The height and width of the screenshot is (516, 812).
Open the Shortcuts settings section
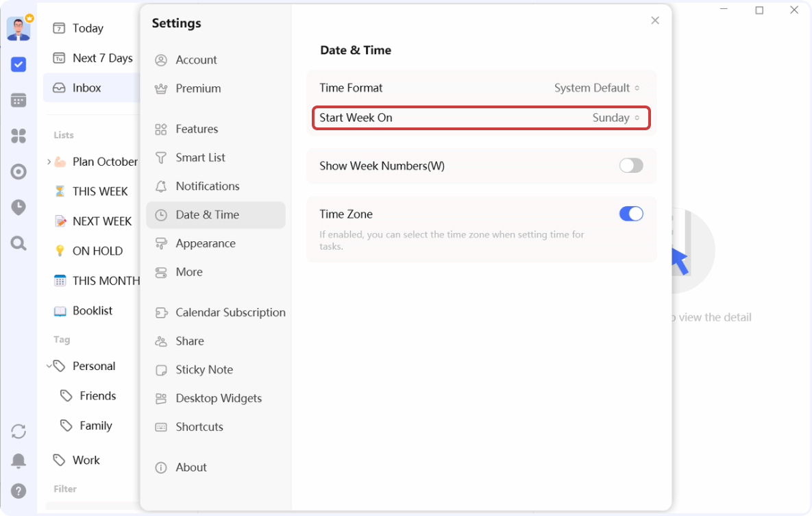pos(200,427)
